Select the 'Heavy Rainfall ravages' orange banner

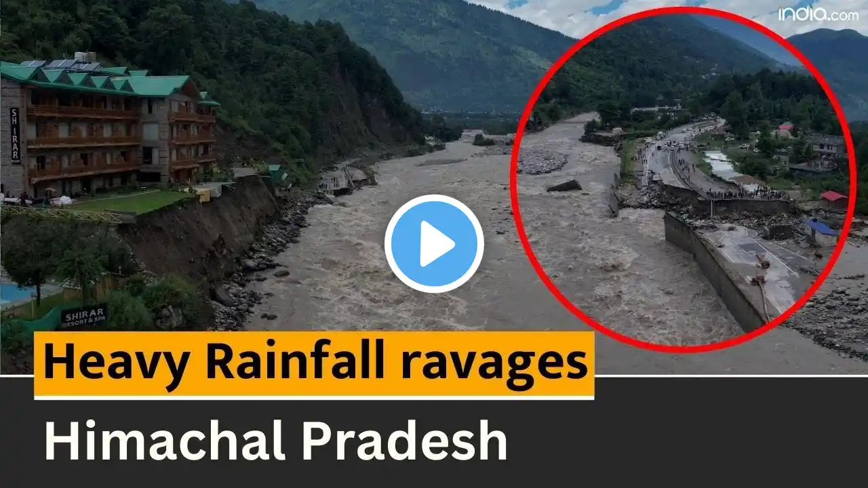point(314,365)
